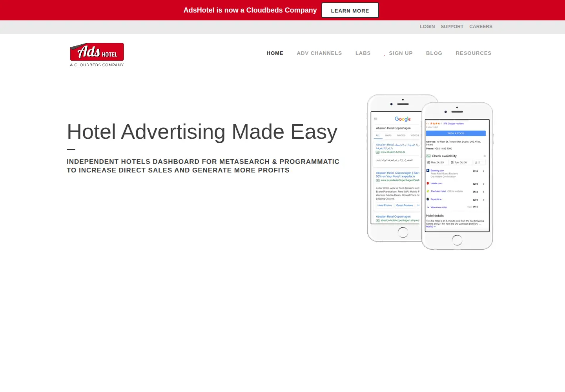Open the Blog menu item
The width and height of the screenshot is (565, 392).
(434, 53)
